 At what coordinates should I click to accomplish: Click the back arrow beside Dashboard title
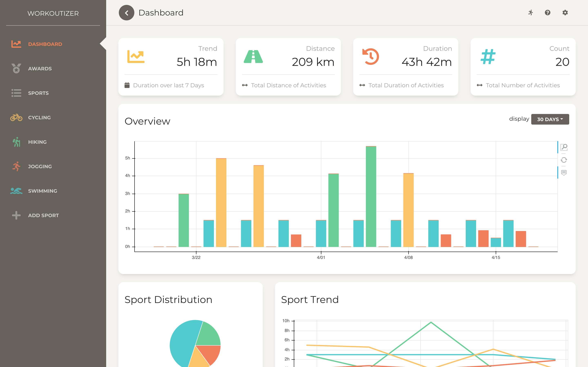(x=126, y=13)
